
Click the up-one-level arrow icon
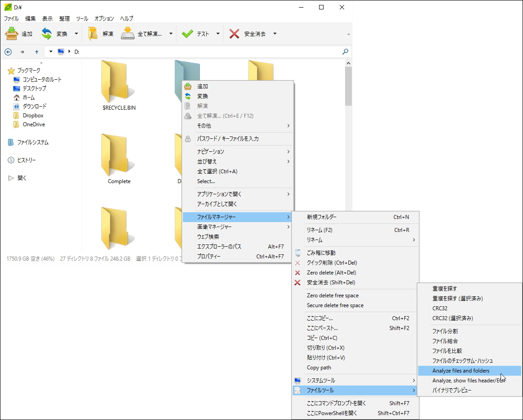(x=37, y=51)
